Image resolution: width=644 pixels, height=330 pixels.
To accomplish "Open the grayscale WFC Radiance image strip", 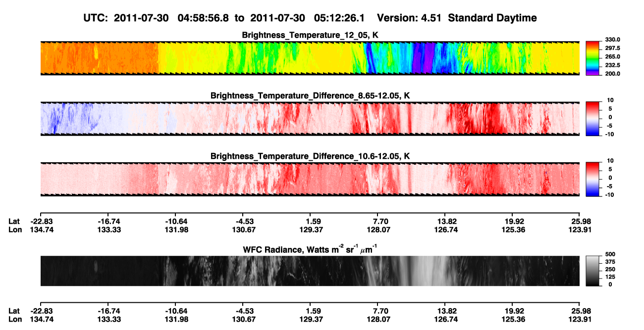I will pos(310,271).
